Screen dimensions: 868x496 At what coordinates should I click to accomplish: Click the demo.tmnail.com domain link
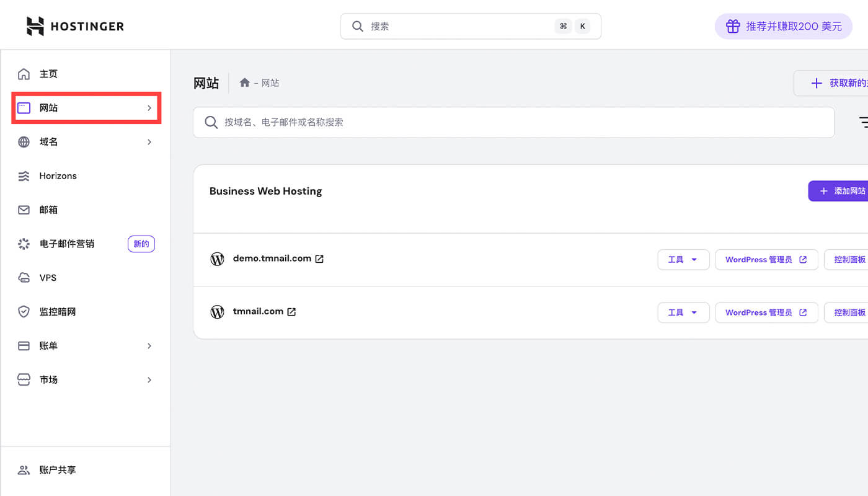tap(272, 259)
